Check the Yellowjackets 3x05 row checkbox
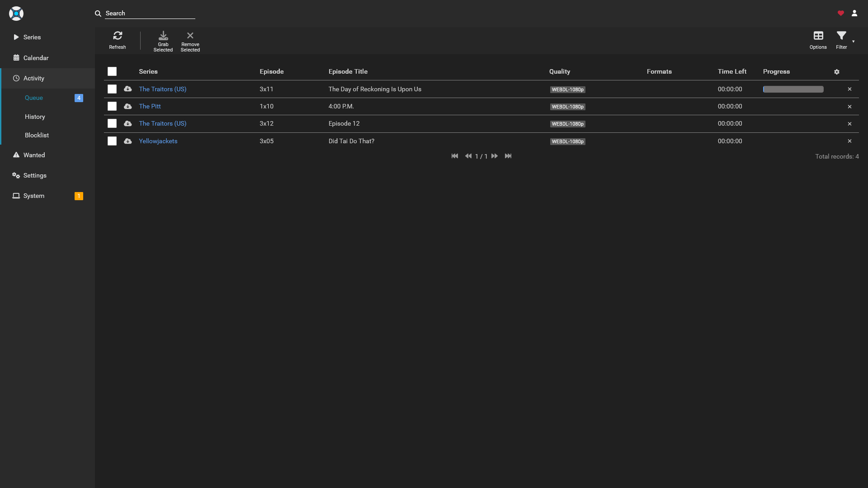The height and width of the screenshot is (488, 868). coord(112,141)
